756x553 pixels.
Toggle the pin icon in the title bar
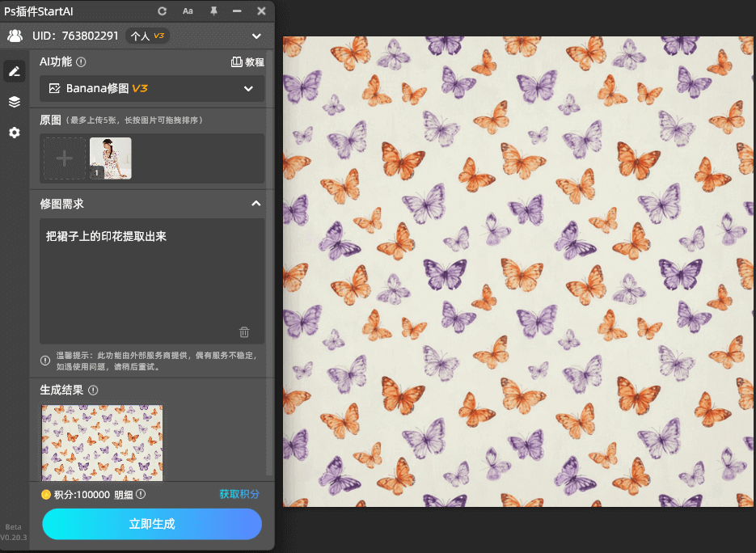pyautogui.click(x=214, y=11)
